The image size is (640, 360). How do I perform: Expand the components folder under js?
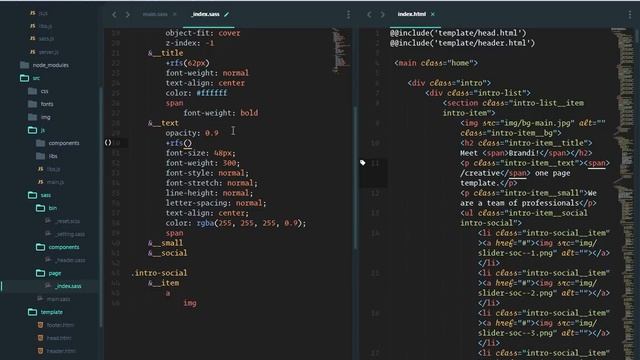(41, 143)
